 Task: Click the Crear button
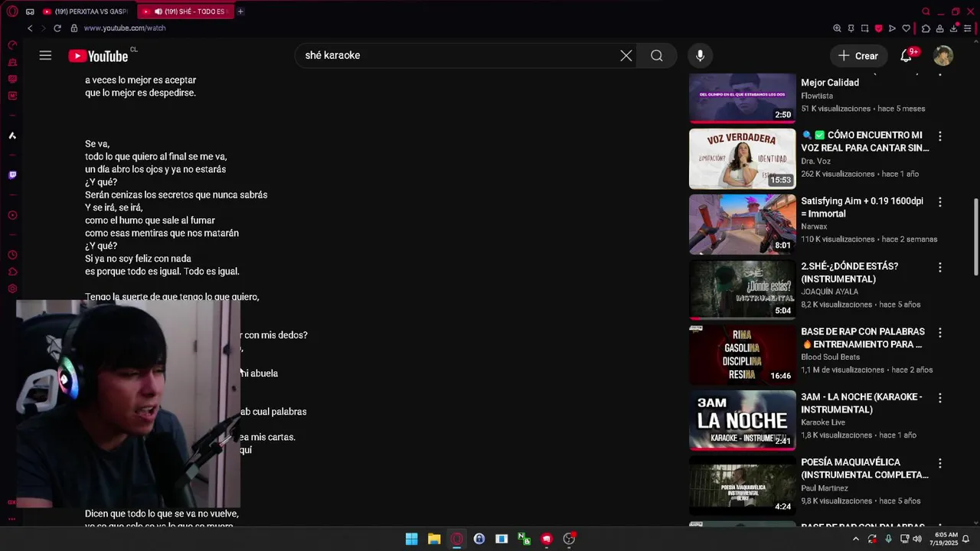point(857,55)
